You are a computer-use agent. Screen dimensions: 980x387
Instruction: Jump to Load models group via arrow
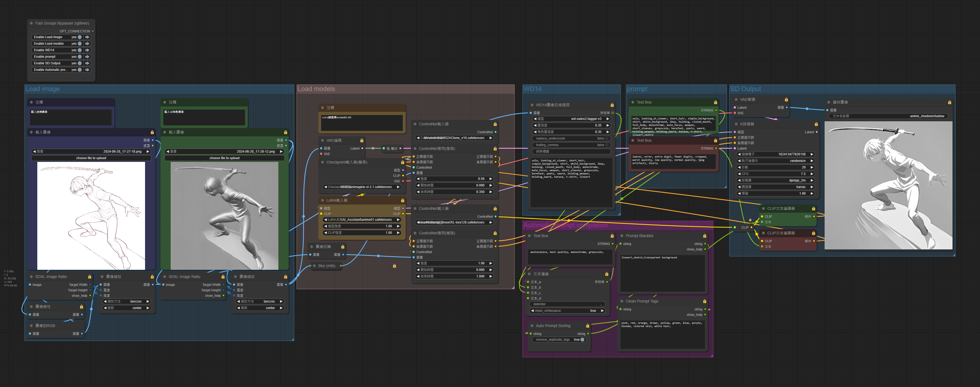pyautogui.click(x=88, y=43)
